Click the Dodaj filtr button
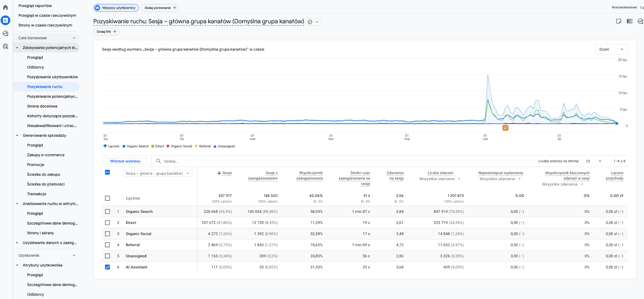This screenshot has height=299, width=644. [x=106, y=32]
